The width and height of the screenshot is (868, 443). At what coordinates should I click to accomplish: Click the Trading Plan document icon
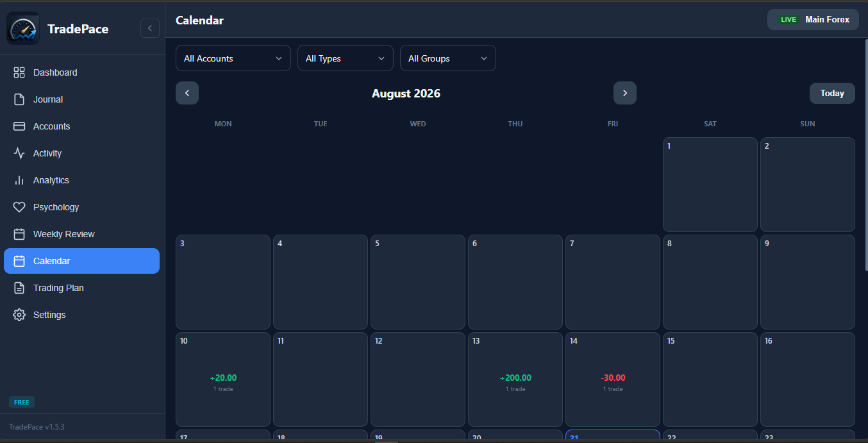[x=19, y=288]
